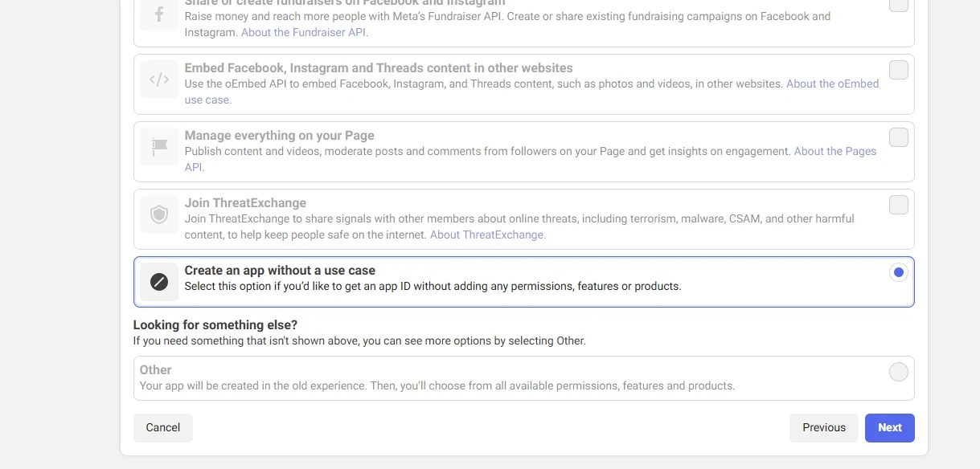Screen dimensions: 980x469
Task: Cancel the app creation
Action: 163,428
